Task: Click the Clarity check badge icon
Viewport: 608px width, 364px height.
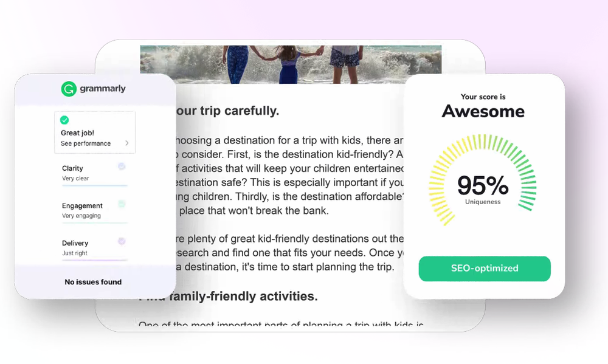Action: coord(122,167)
